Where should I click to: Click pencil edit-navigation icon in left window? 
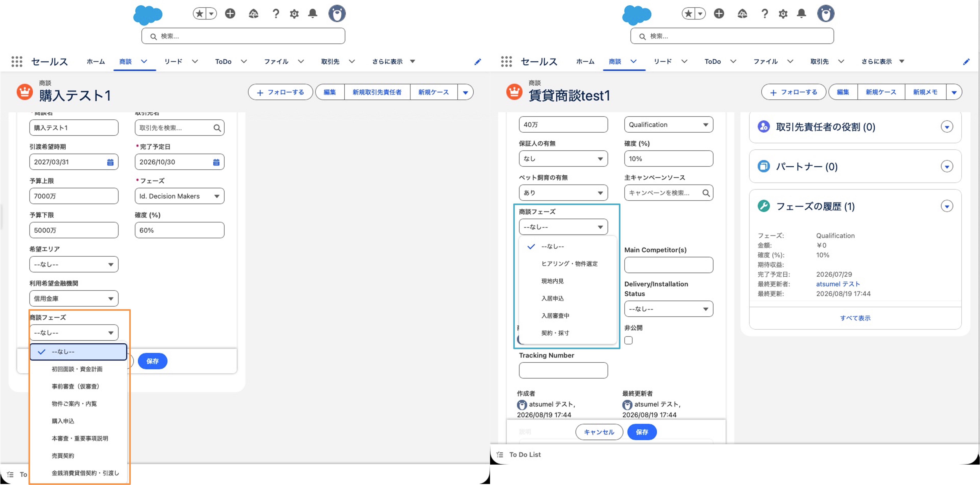477,62
